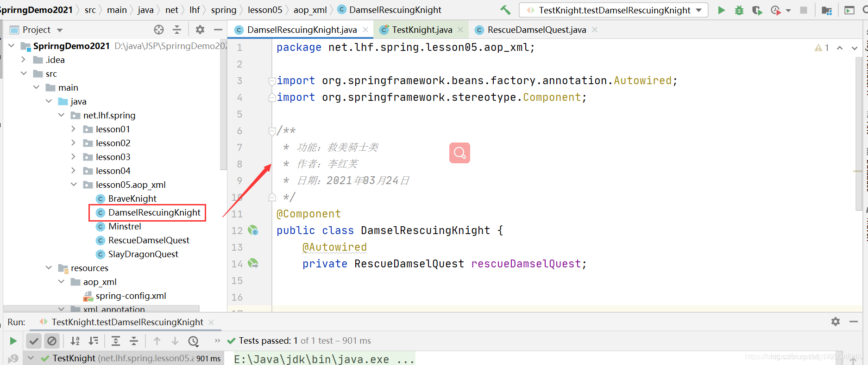Click the spring breadcrumb segment
The width and height of the screenshot is (868, 365).
[224, 10]
